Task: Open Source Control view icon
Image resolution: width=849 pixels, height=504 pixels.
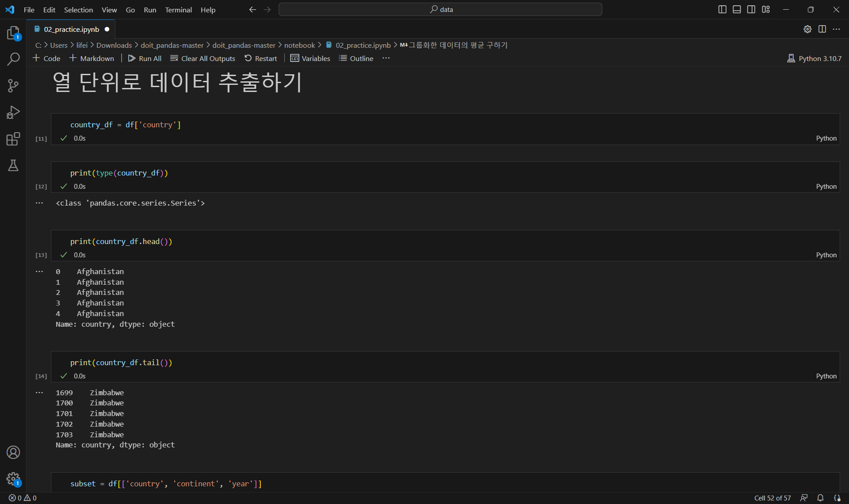Action: pos(13,85)
